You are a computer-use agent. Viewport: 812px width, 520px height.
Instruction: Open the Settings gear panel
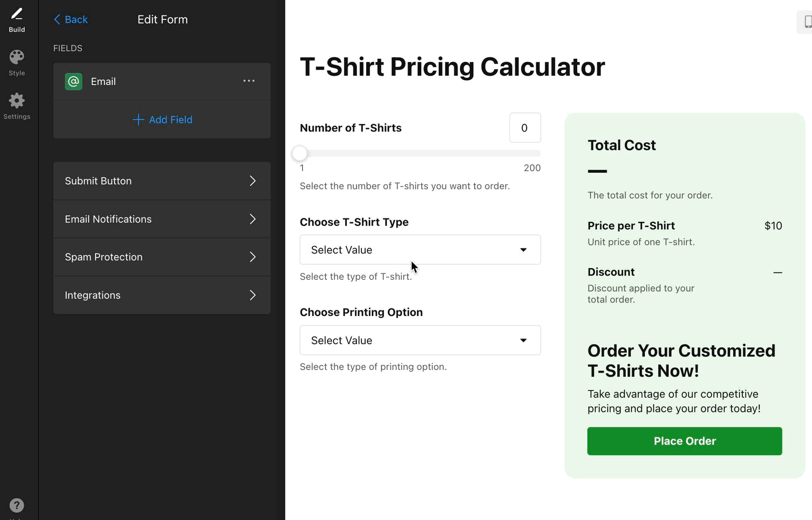[x=16, y=106]
